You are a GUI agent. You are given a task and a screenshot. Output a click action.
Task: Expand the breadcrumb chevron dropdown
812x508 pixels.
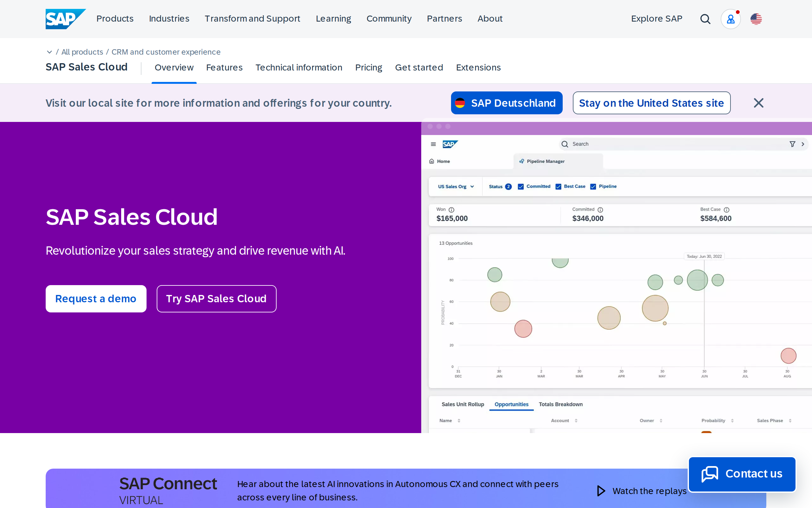49,52
